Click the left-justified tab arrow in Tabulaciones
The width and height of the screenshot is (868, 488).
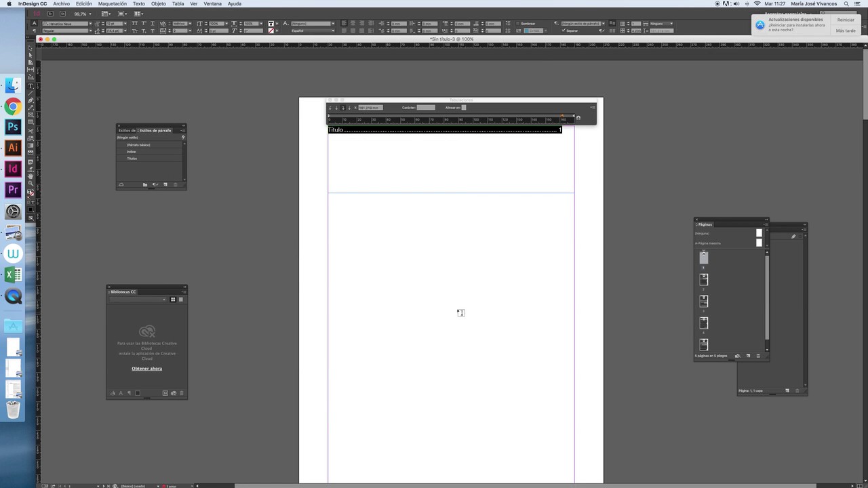pos(330,108)
